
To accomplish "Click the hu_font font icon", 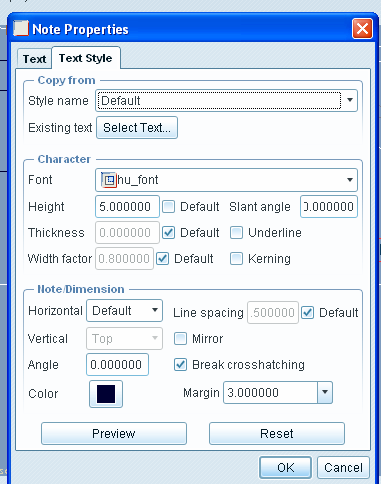I will click(109, 180).
